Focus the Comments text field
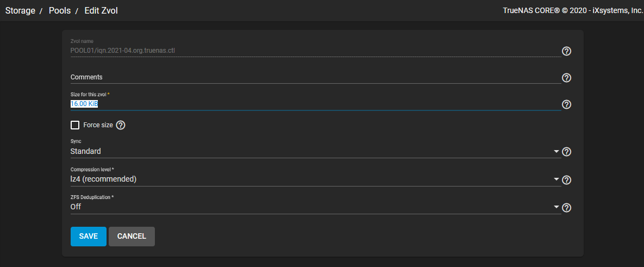644x267 pixels. (x=315, y=77)
